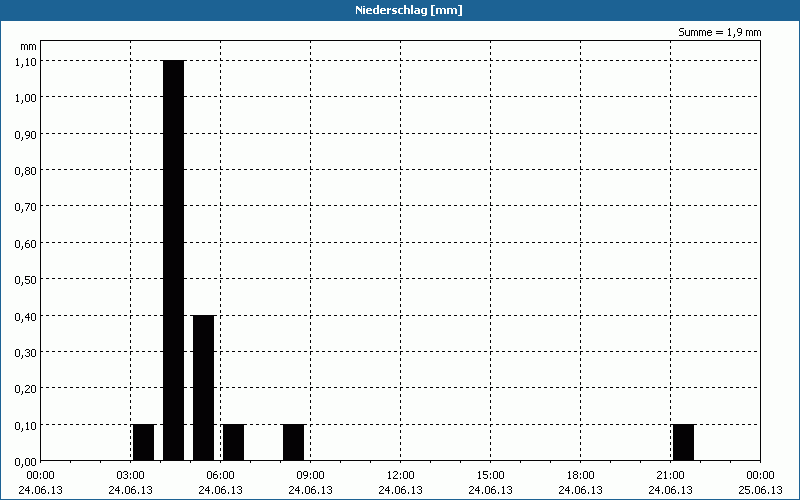Select the bar just before 09:00
The image size is (800, 500).
point(294,442)
